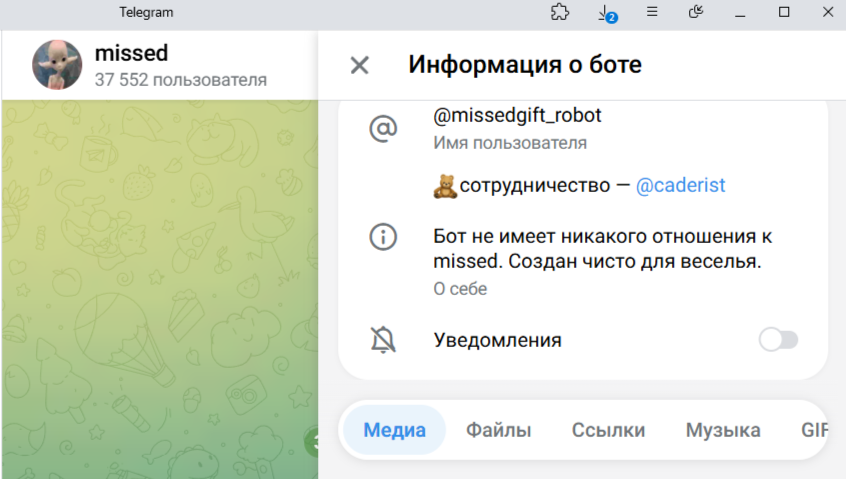Click the @ username icon
The image size is (846, 479).
(383, 128)
